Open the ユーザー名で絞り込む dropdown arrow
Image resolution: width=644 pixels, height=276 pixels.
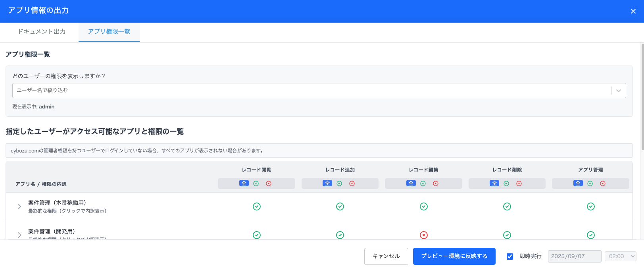618,91
